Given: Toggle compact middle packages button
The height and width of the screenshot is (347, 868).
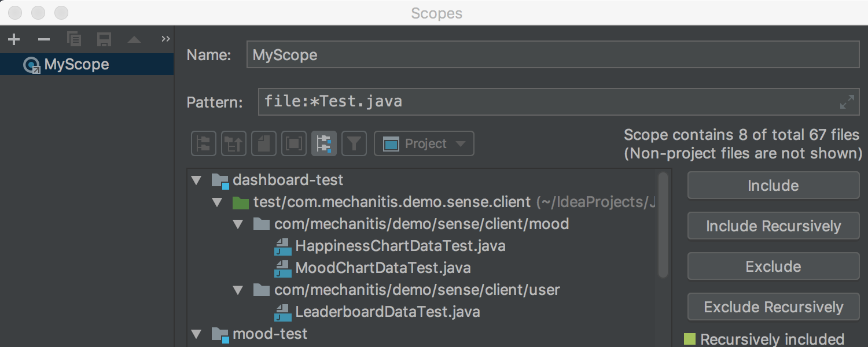Looking at the screenshot, I should click(234, 144).
